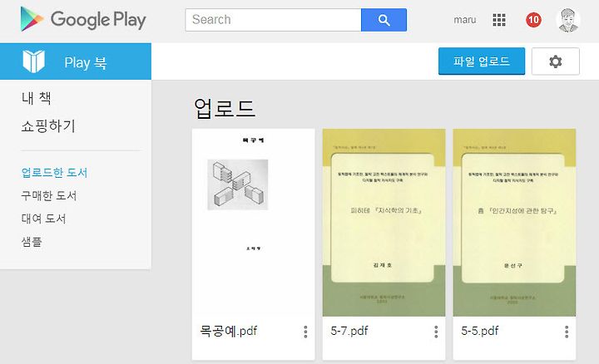This screenshot has height=364, width=599.
Task: Open 쇼핑하기 in the sidebar
Action: pos(48,126)
